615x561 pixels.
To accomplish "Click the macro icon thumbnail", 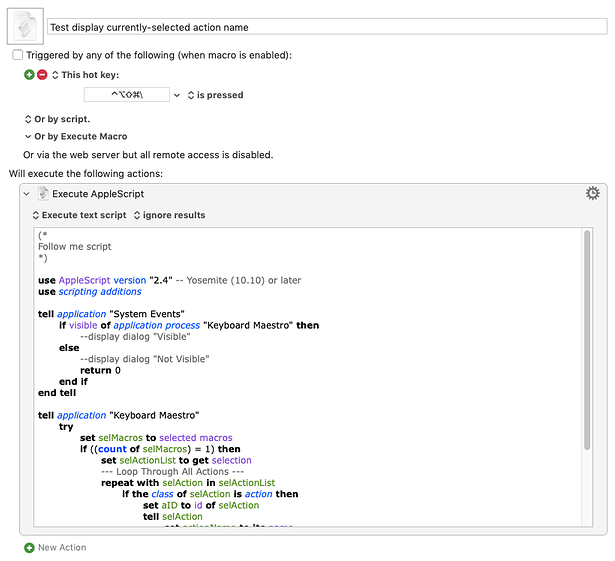I will click(x=25, y=26).
